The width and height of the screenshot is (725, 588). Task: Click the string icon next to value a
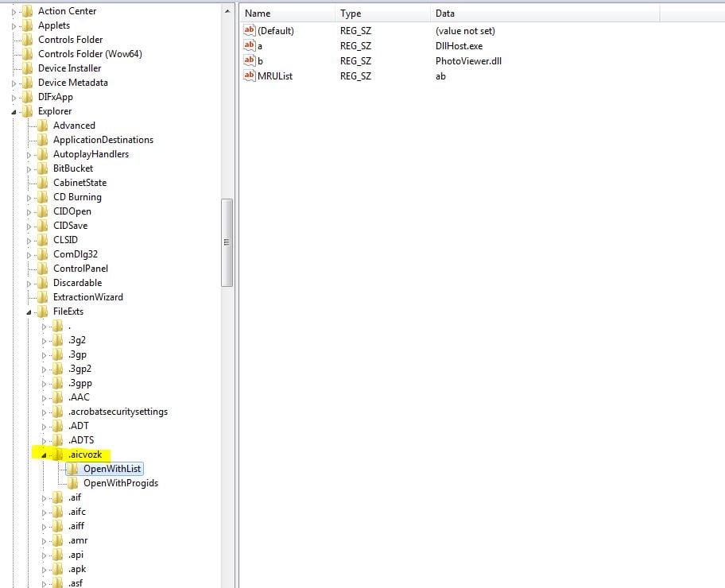tap(250, 45)
